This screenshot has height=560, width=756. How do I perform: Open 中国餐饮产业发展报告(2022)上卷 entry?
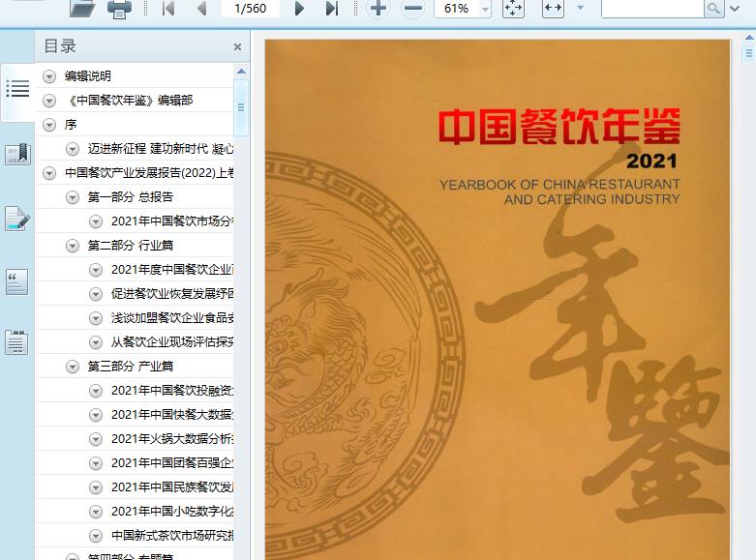click(x=149, y=173)
